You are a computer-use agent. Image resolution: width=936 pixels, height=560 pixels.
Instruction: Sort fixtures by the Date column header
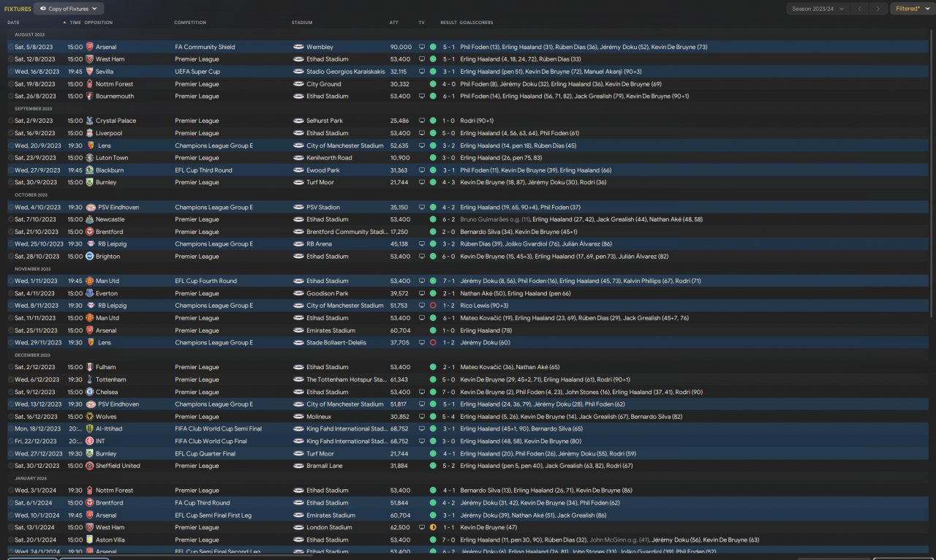[x=13, y=23]
